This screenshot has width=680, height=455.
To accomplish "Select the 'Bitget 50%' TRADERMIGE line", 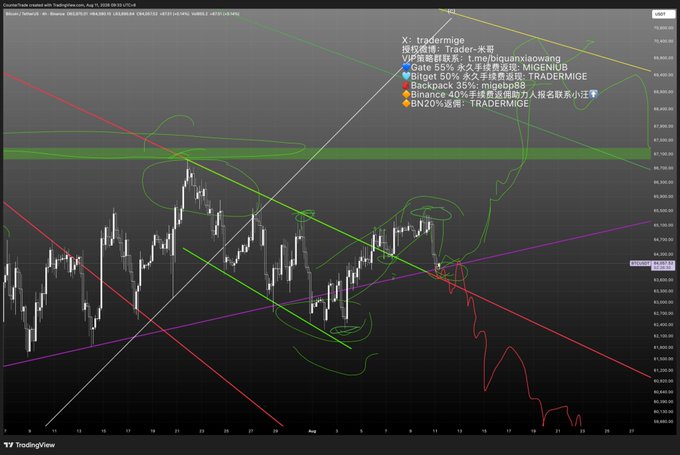I will [x=494, y=76].
